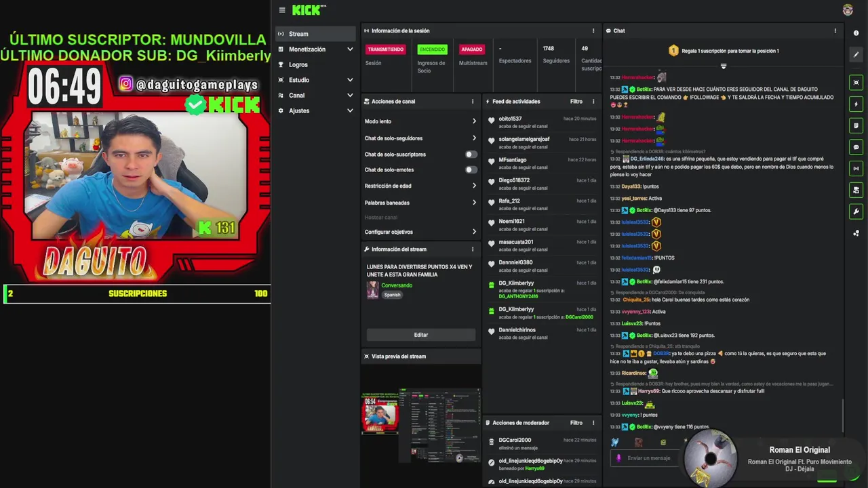Image resolution: width=868 pixels, height=488 pixels.
Task: Open the user profile avatar in top-right corner
Action: click(848, 10)
